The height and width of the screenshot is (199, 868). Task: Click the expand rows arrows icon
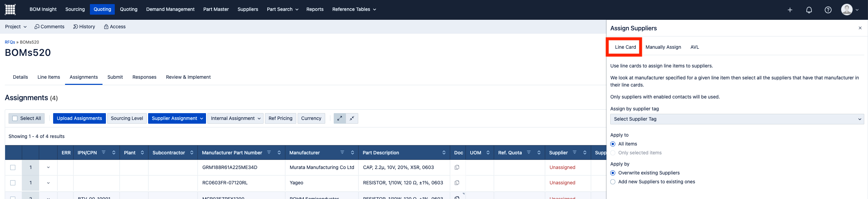pos(340,118)
